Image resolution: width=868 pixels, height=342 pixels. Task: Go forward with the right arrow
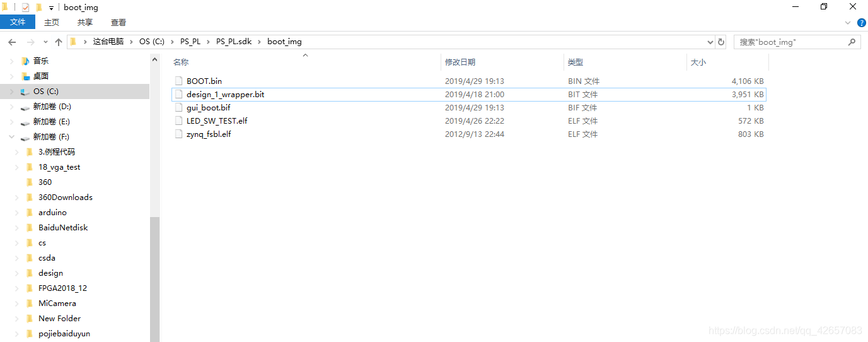pos(30,42)
